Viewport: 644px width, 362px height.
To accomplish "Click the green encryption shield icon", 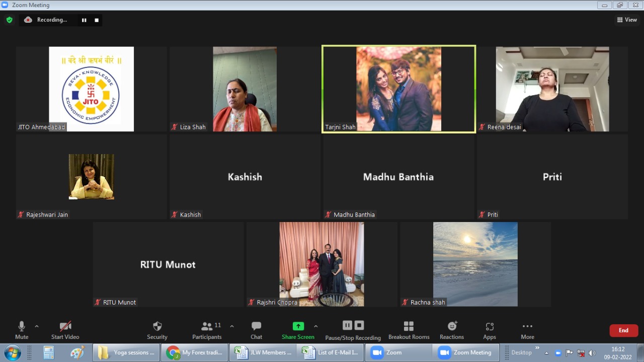I will pyautogui.click(x=9, y=20).
